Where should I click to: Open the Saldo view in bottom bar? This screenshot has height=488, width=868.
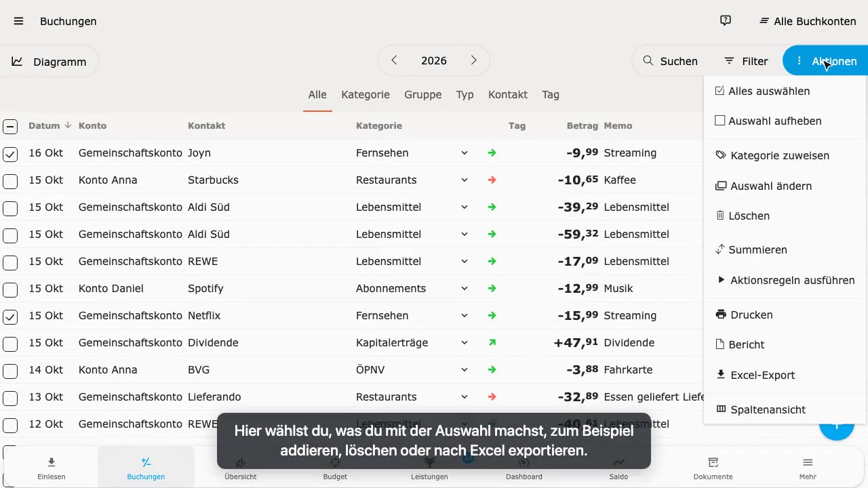618,468
